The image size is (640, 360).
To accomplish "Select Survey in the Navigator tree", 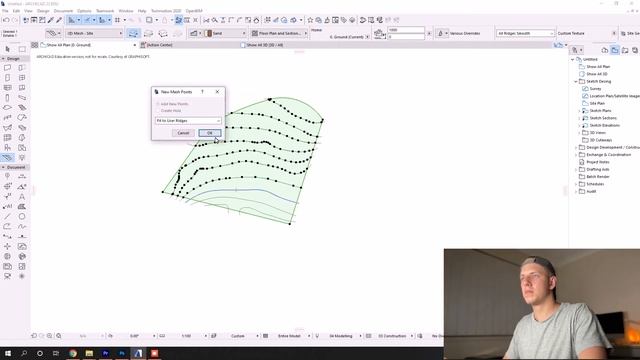I will 595,89.
